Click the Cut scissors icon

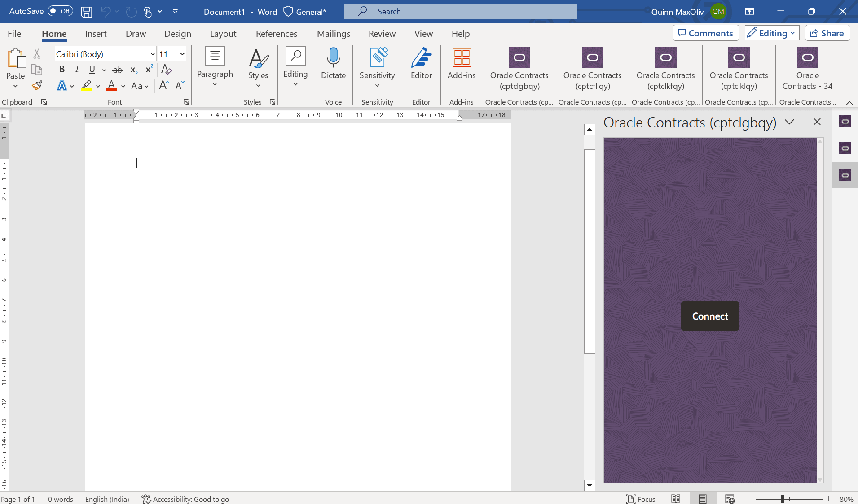pos(37,54)
